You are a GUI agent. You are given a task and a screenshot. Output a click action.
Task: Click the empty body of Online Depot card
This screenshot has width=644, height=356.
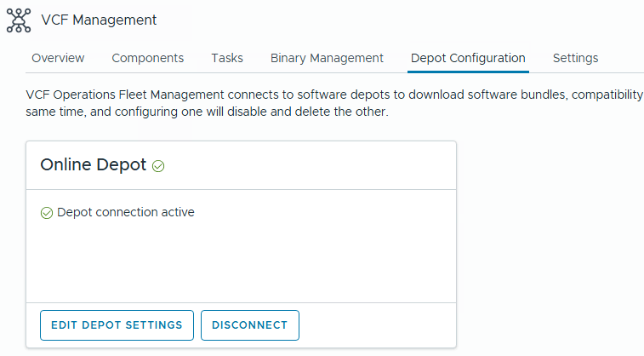click(241, 260)
